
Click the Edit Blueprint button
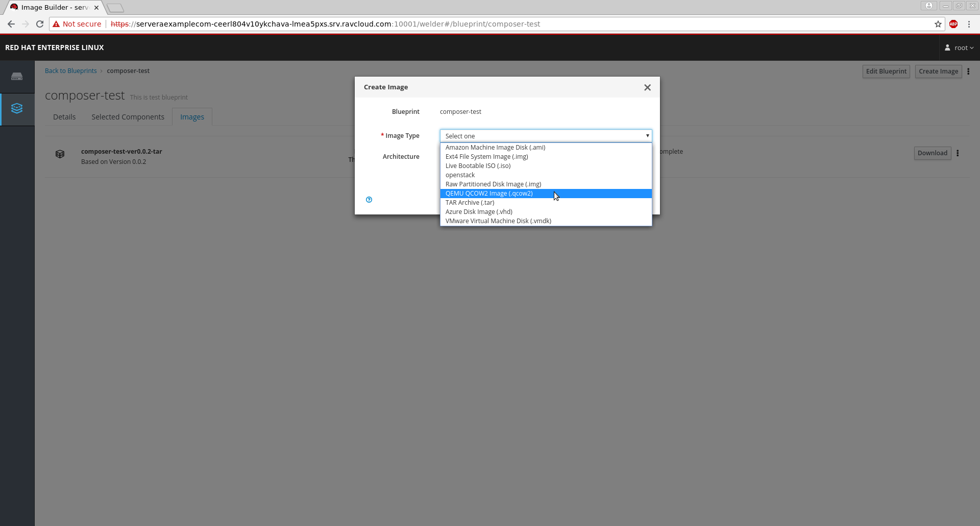886,71
